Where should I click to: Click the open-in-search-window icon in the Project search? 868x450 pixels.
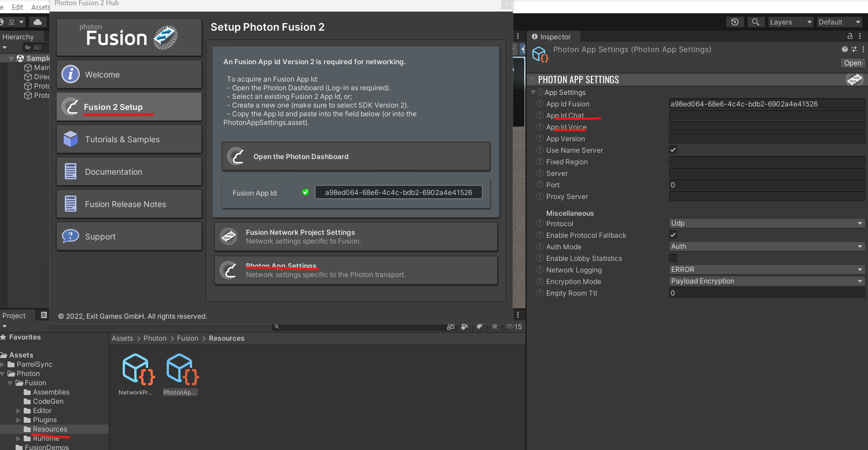(x=450, y=327)
